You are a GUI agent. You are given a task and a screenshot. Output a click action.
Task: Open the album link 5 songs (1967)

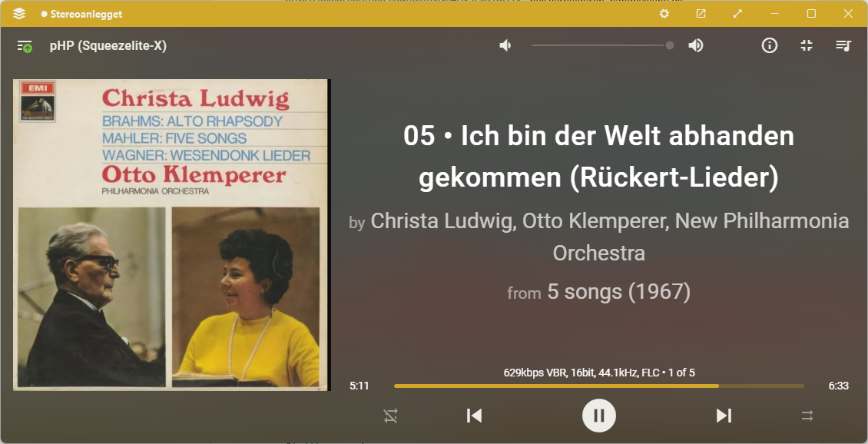click(619, 291)
